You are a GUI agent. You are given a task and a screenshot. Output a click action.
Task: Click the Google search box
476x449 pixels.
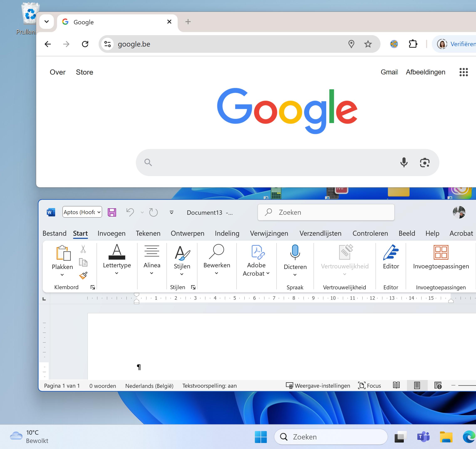tap(273, 163)
